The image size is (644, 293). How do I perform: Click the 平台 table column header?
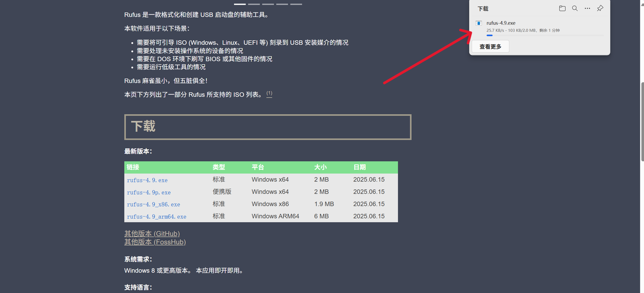click(258, 167)
